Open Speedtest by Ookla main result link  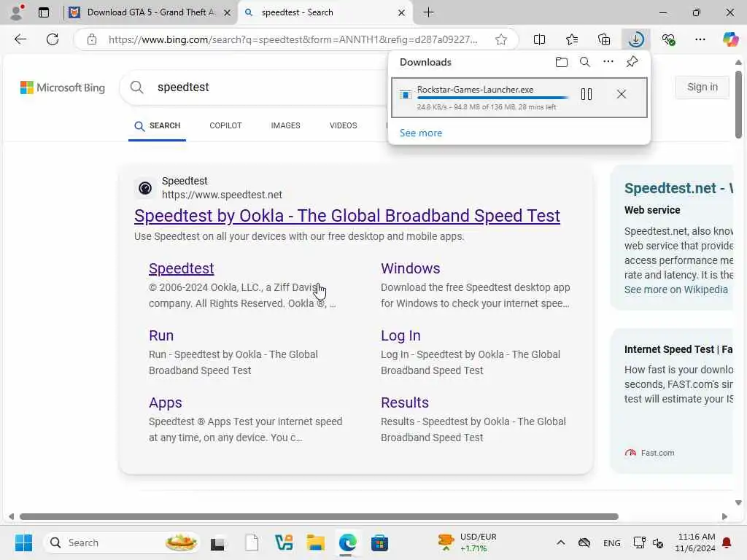click(x=347, y=216)
